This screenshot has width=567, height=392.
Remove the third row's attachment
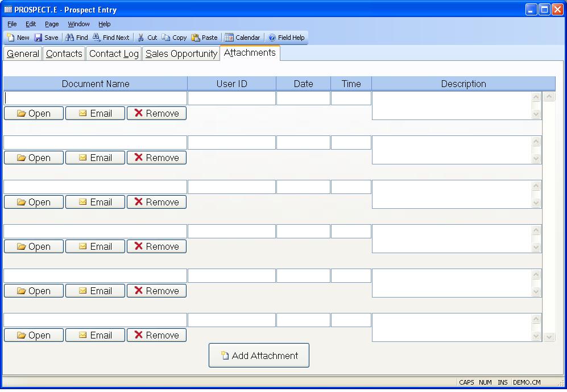[x=156, y=202]
